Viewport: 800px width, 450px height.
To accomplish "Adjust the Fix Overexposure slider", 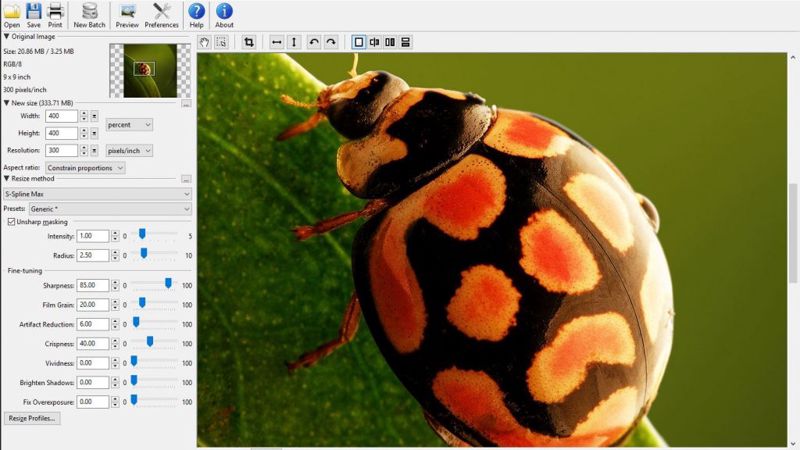I will tap(134, 400).
